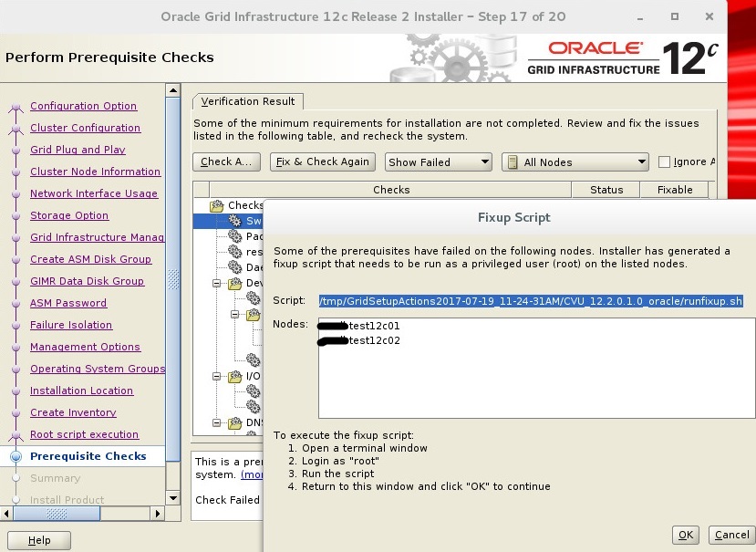Click the folder icon of the 'Dev' tree node
Screen dimensions: 756x552
234,283
